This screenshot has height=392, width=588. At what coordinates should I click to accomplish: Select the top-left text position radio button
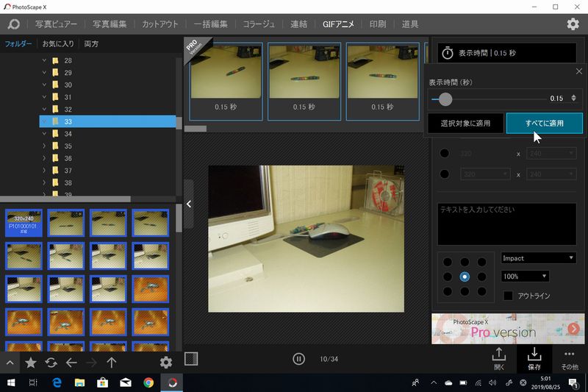tap(447, 262)
